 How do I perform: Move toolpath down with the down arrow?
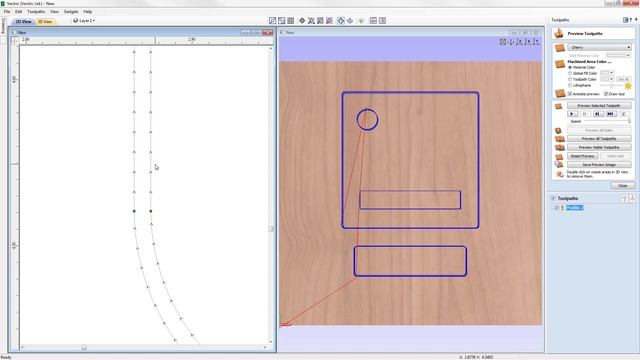[632, 198]
